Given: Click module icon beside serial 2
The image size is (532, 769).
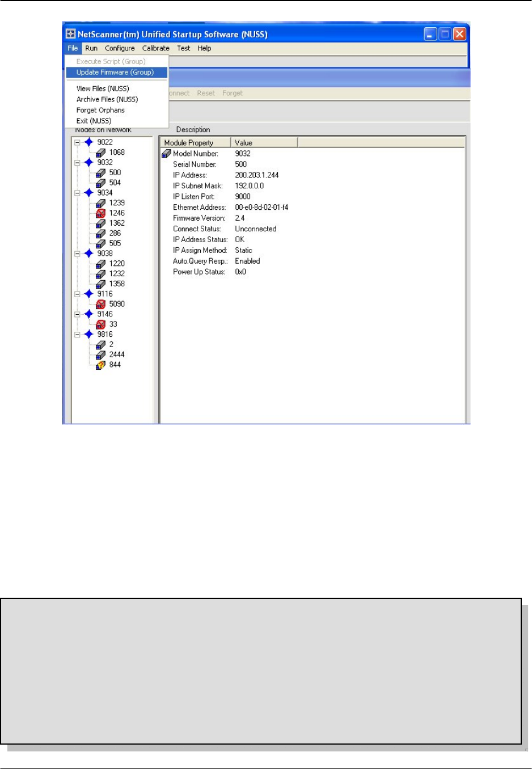Looking at the screenshot, I should click(101, 345).
